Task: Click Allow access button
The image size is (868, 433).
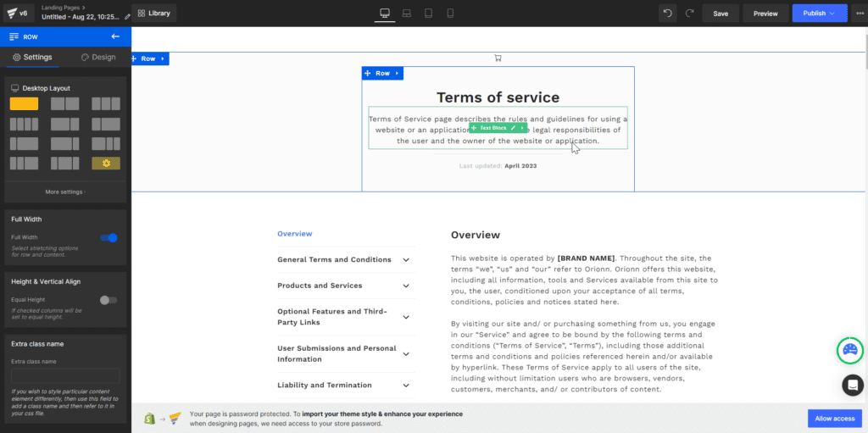Action: [x=835, y=419]
